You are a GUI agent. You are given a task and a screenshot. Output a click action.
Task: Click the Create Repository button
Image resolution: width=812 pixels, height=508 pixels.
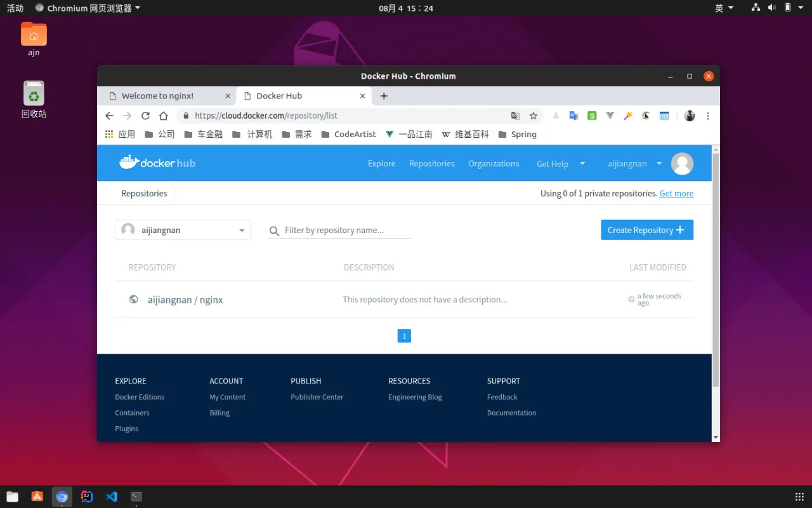pyautogui.click(x=647, y=230)
